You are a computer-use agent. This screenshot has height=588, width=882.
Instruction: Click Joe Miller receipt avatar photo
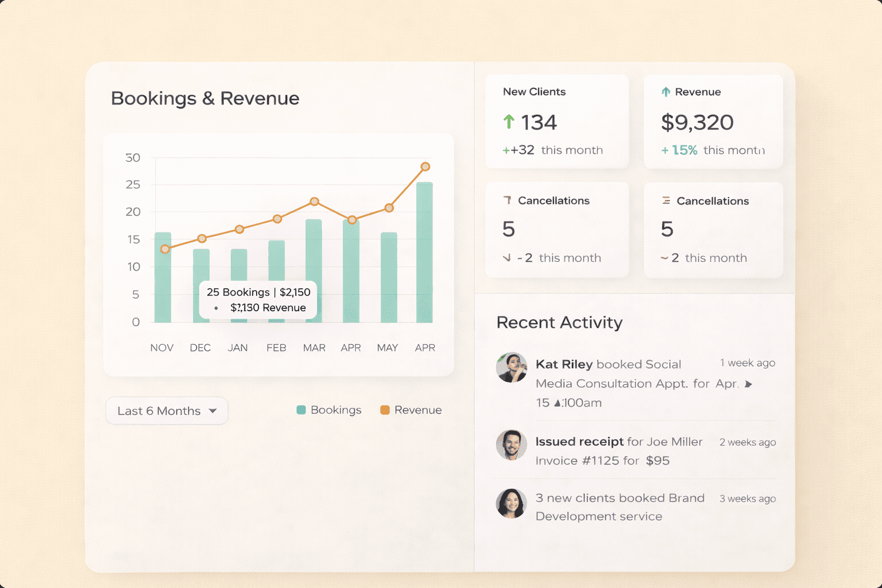[x=511, y=445]
